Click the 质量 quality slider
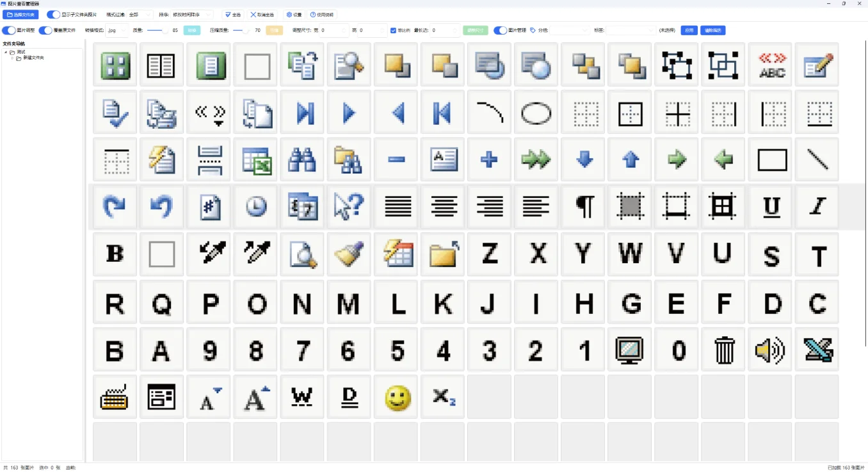This screenshot has height=472, width=868. coord(158,30)
